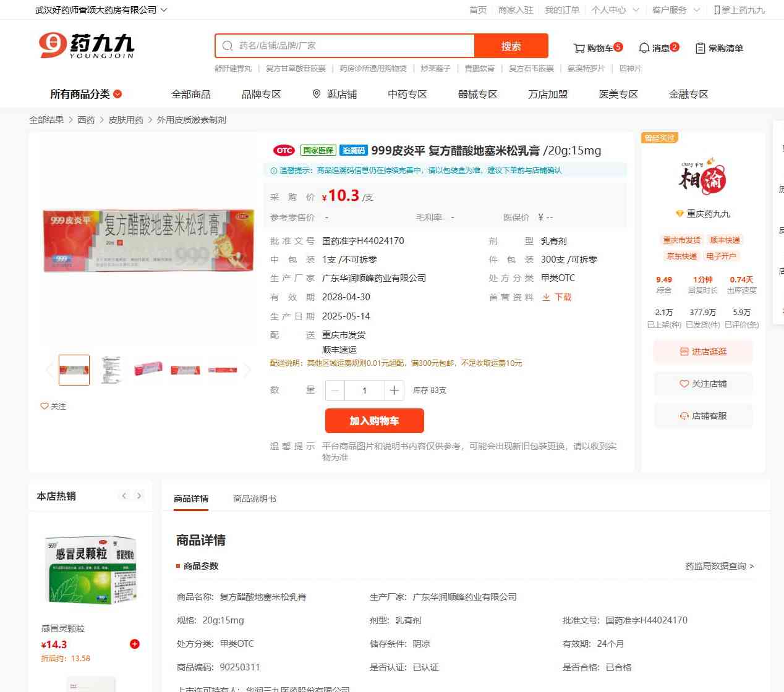Toggle 关注店铺 to follow the store
Image resolution: width=784 pixels, height=692 pixels.
(703, 384)
